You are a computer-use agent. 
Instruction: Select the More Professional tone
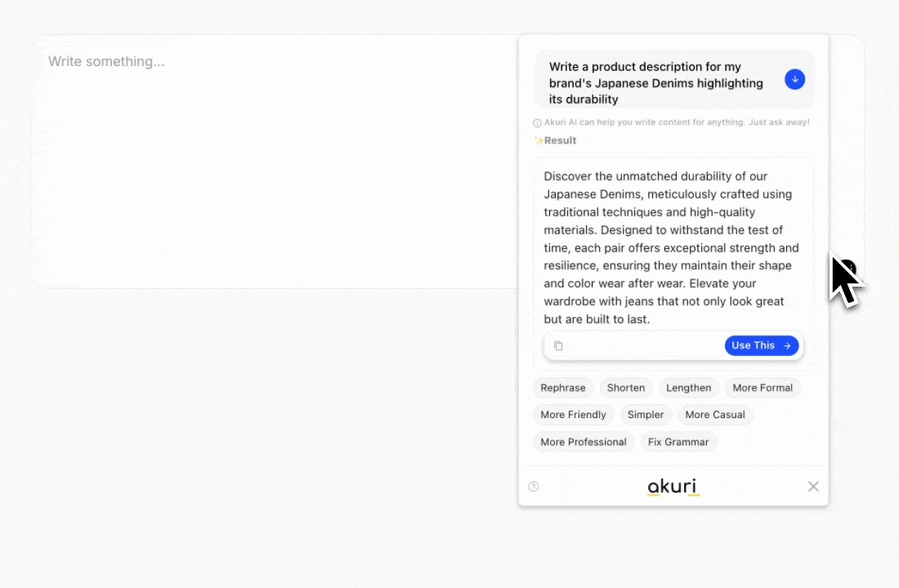[x=583, y=442]
